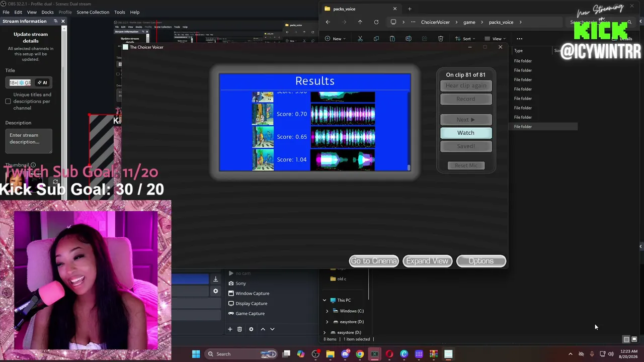Refresh the File Explorer folder
The width and height of the screenshot is (644, 362).
click(376, 22)
